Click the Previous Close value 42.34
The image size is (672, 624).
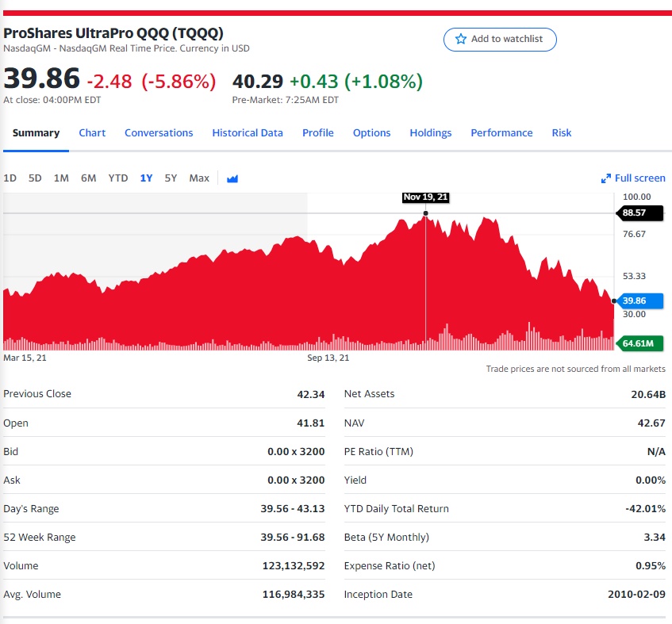[x=311, y=394]
